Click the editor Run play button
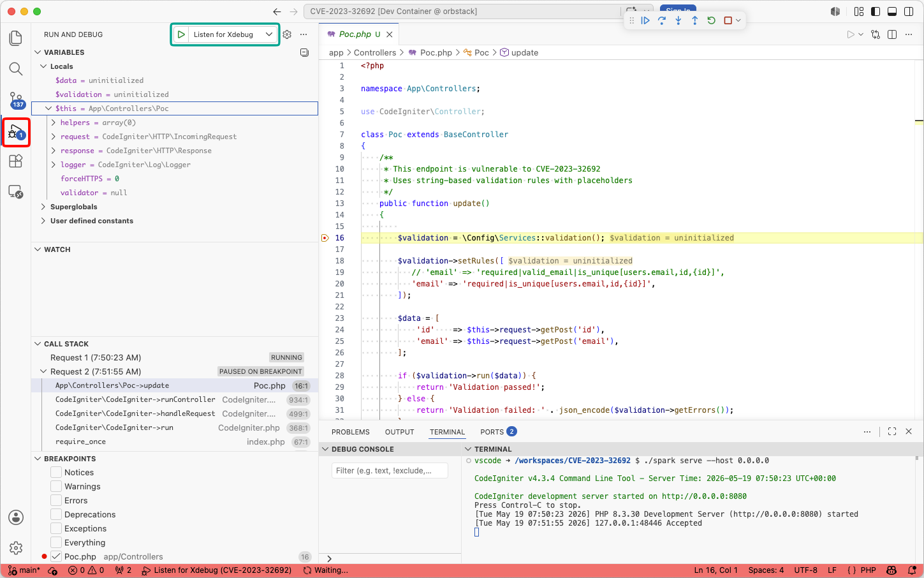This screenshot has height=578, width=924. coord(850,34)
